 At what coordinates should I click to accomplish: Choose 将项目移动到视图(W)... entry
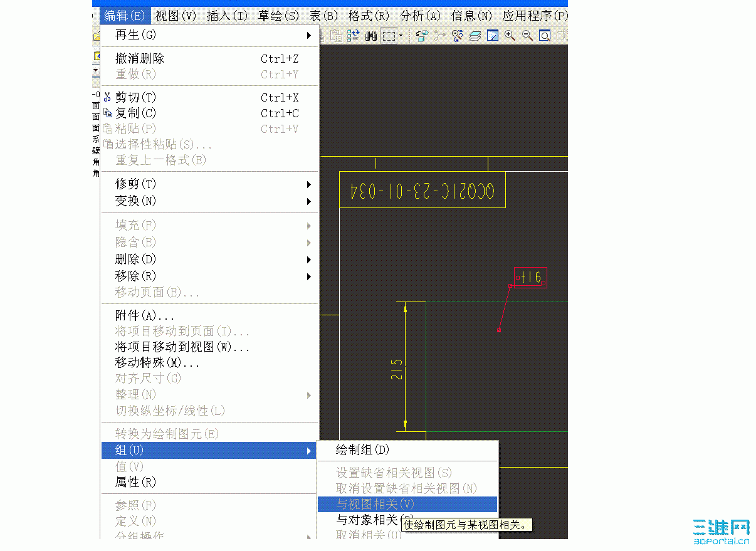(x=209, y=347)
